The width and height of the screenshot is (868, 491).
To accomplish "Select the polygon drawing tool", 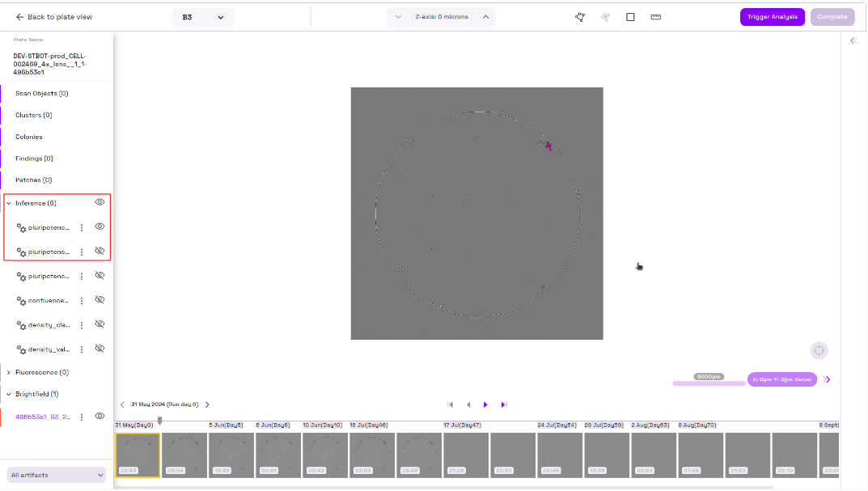I will [580, 17].
